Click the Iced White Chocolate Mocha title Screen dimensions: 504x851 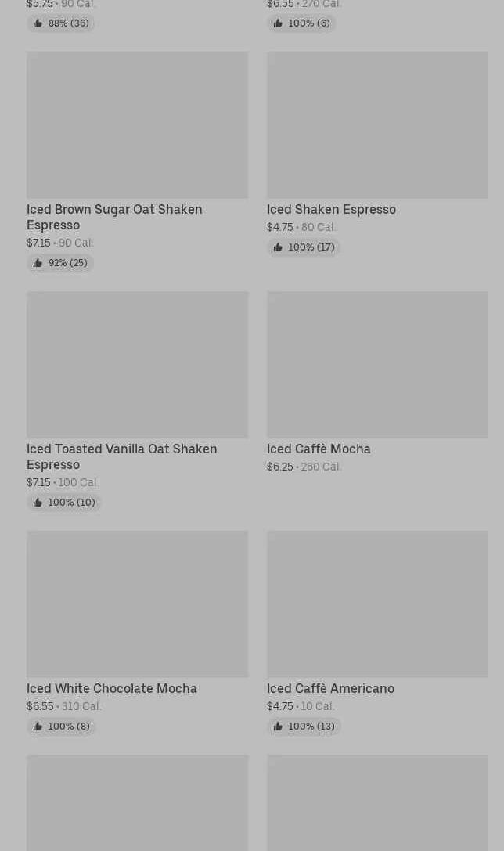[112, 688]
